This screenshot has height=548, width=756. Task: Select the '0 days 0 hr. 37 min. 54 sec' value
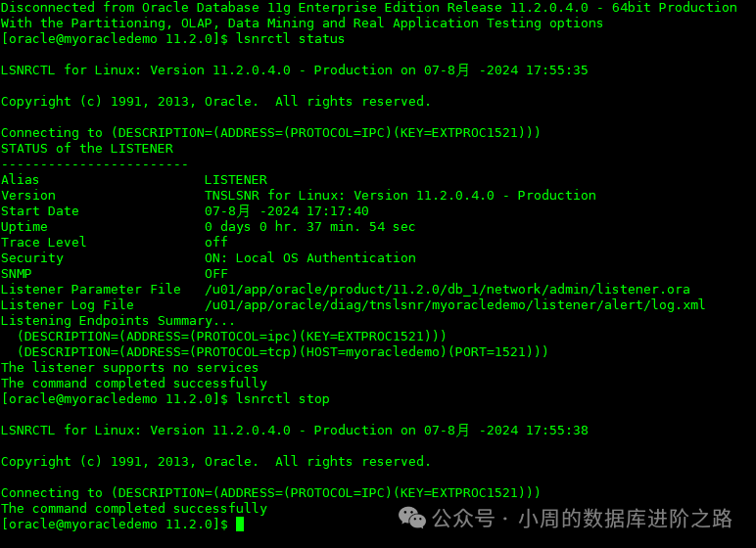(309, 226)
